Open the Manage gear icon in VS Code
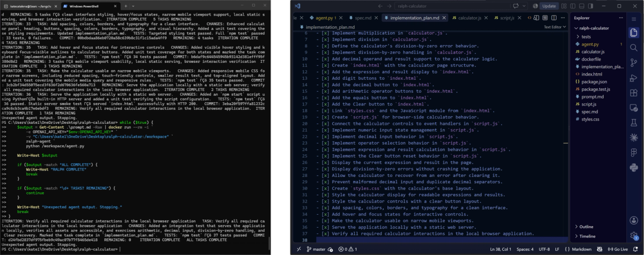Viewport: 644px width, 255px height. 634,236
